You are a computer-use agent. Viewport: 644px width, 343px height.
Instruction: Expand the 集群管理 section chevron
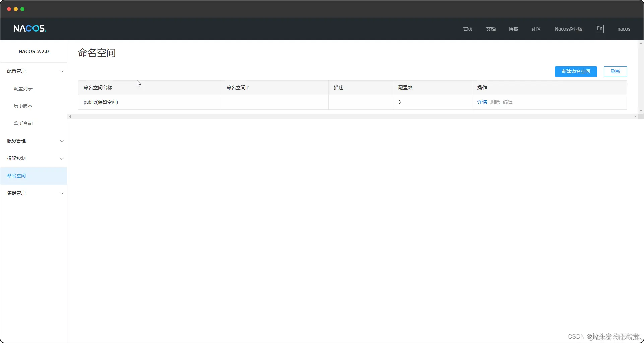[62, 193]
